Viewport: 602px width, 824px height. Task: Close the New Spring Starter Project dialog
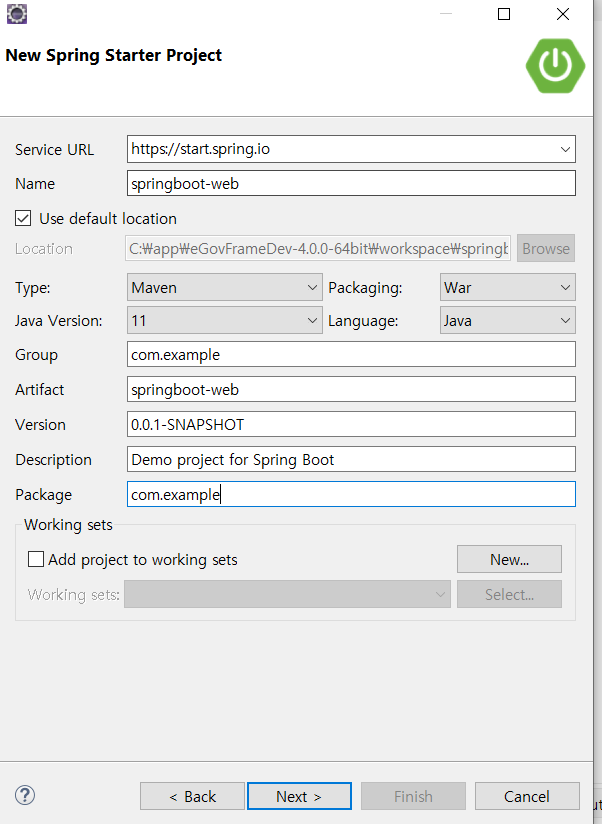pyautogui.click(x=563, y=14)
